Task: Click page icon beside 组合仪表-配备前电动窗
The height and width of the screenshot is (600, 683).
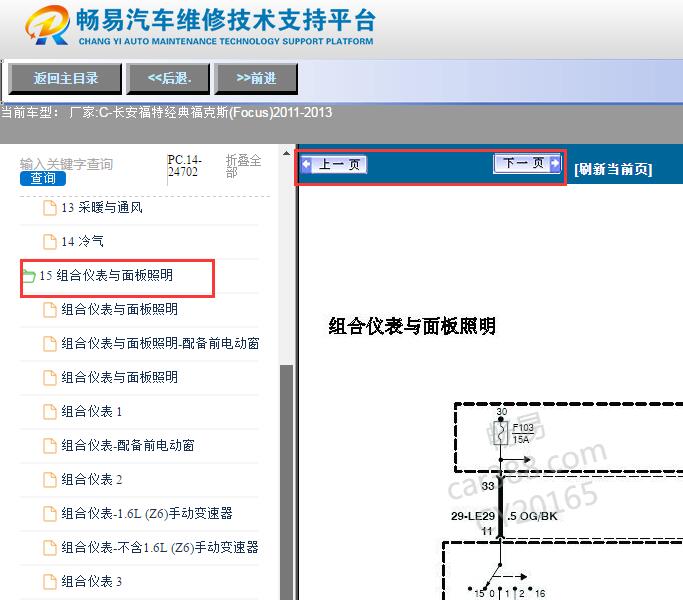Action: [50, 446]
